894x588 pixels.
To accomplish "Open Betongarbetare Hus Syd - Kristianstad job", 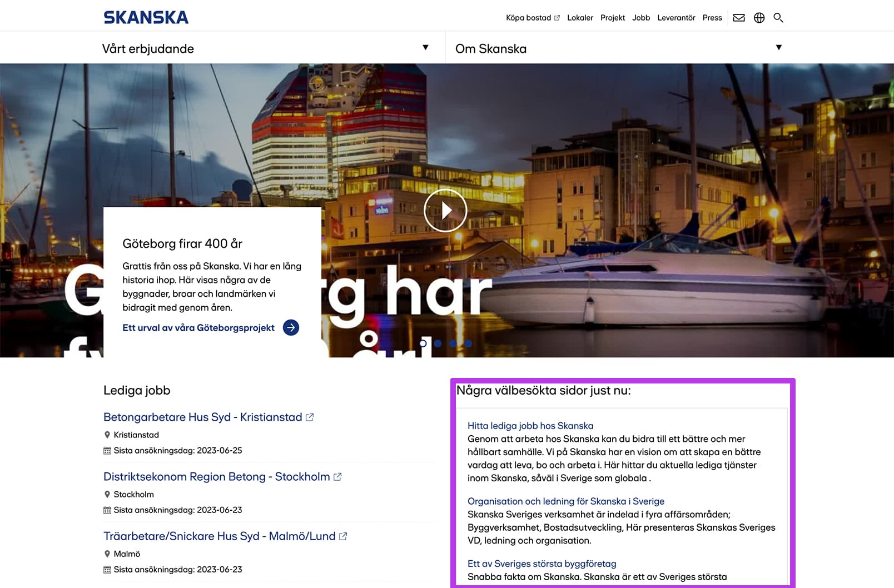I will coord(202,417).
